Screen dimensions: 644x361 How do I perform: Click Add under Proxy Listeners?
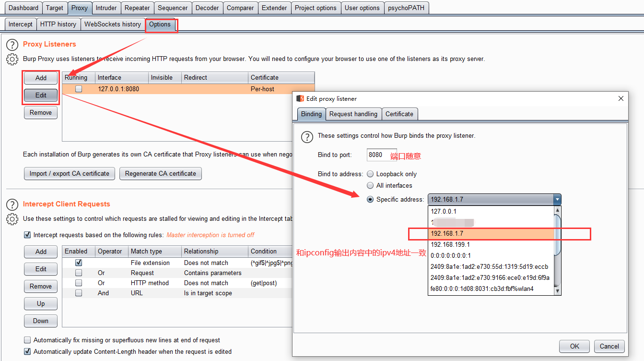click(x=41, y=78)
